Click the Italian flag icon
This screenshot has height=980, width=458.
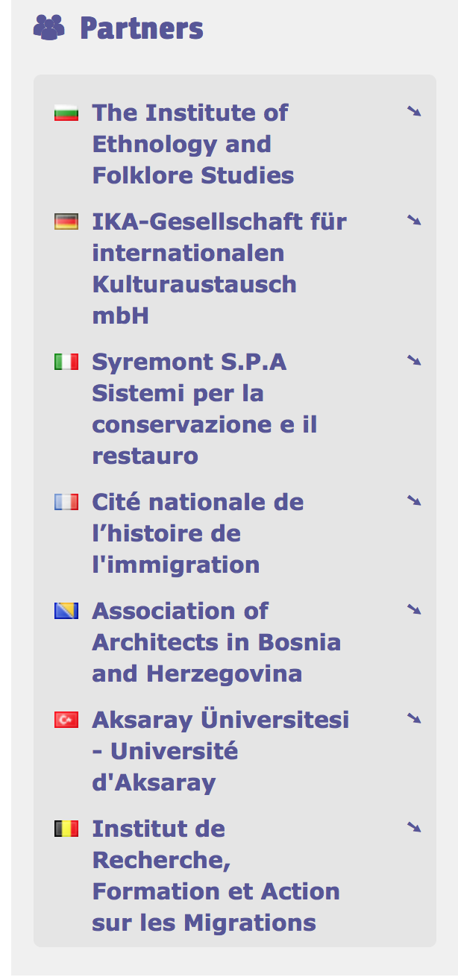click(66, 362)
